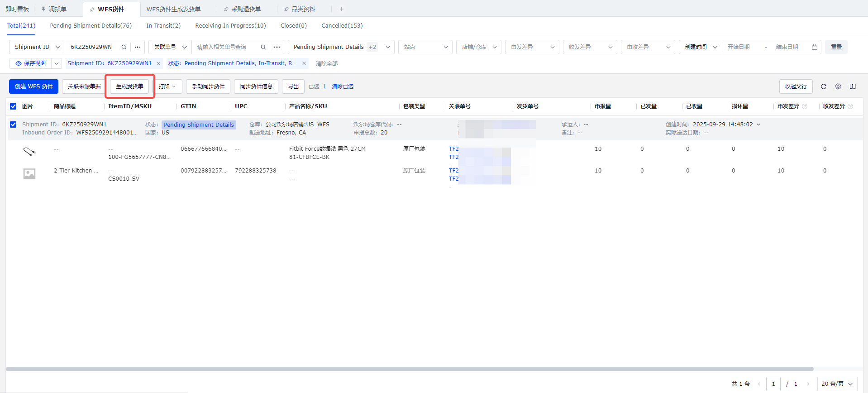This screenshot has width=868, height=393.
Task: Click the calendar icon in date range
Action: pyautogui.click(x=815, y=47)
